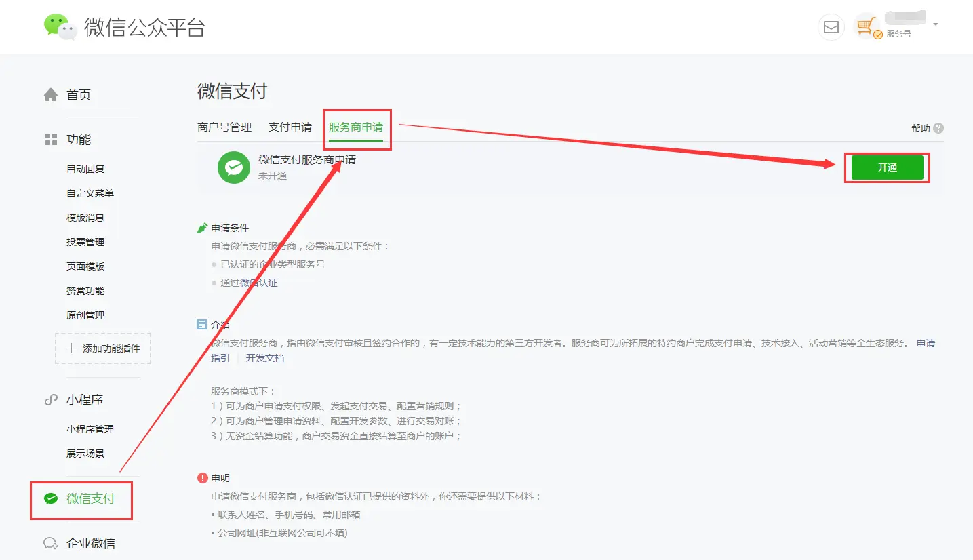Click the mini program icon beside 小程序

point(51,400)
